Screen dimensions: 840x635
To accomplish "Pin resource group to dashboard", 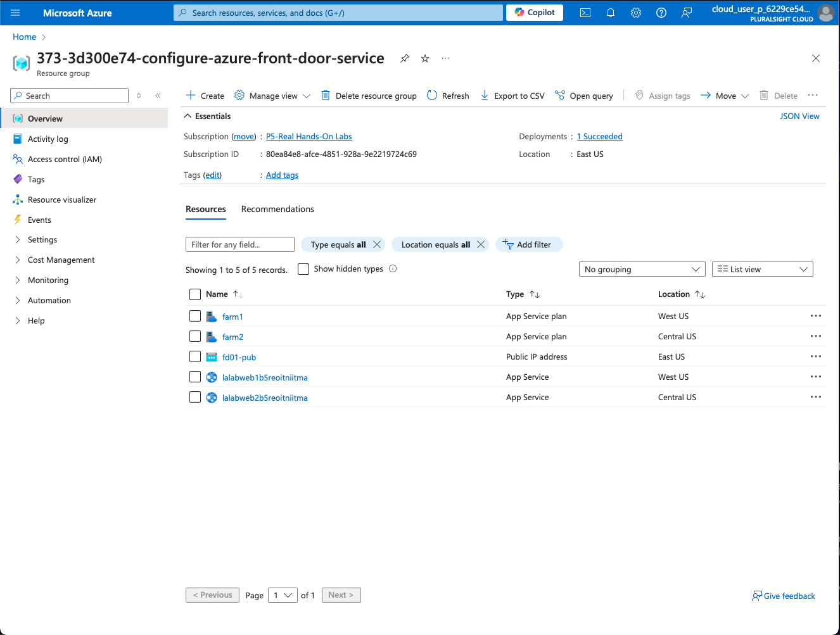I will (405, 58).
